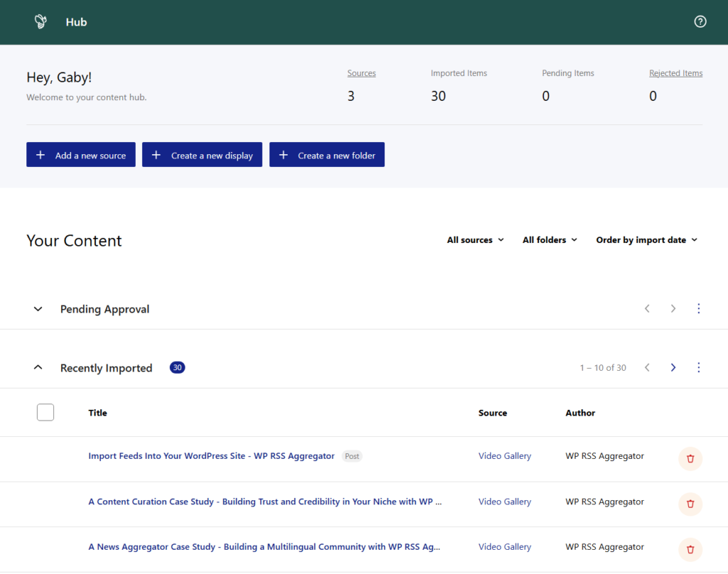The width and height of the screenshot is (728, 574).
Task: Click the '1 – 10 of 30' pagination text
Action: 603,368
